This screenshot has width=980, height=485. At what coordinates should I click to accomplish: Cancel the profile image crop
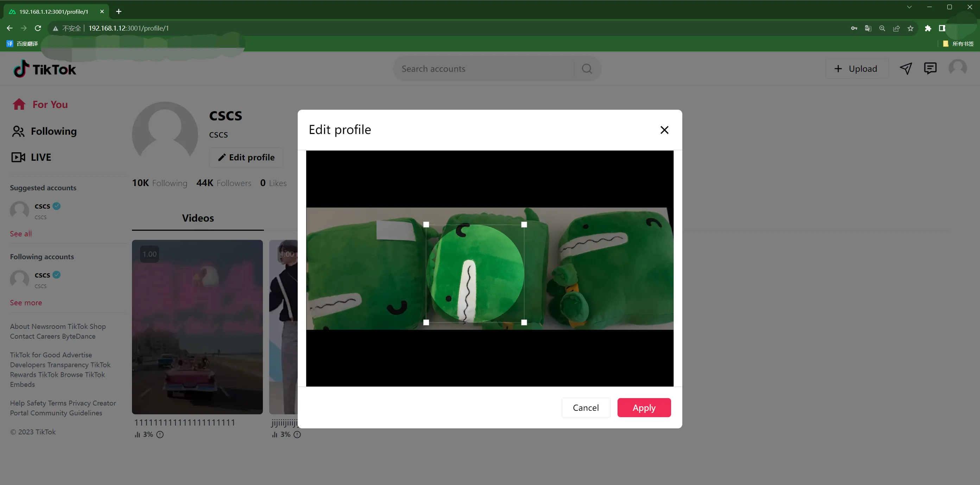point(586,408)
